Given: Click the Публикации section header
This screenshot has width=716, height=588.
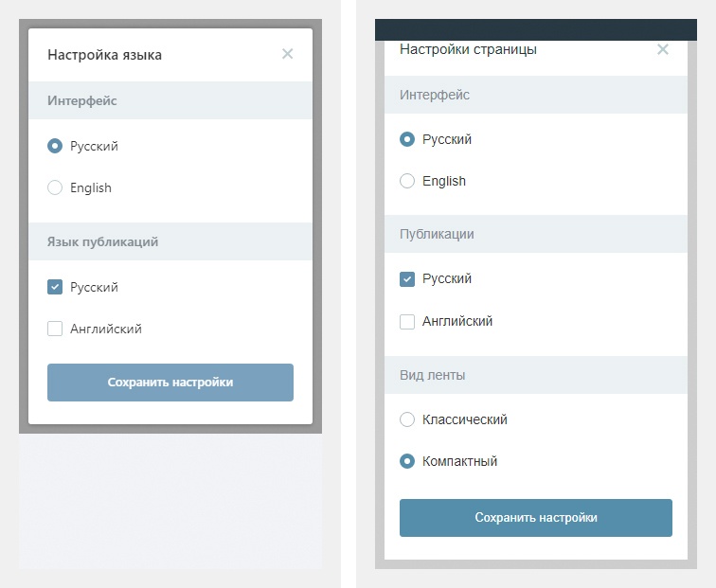Looking at the screenshot, I should tap(437, 234).
